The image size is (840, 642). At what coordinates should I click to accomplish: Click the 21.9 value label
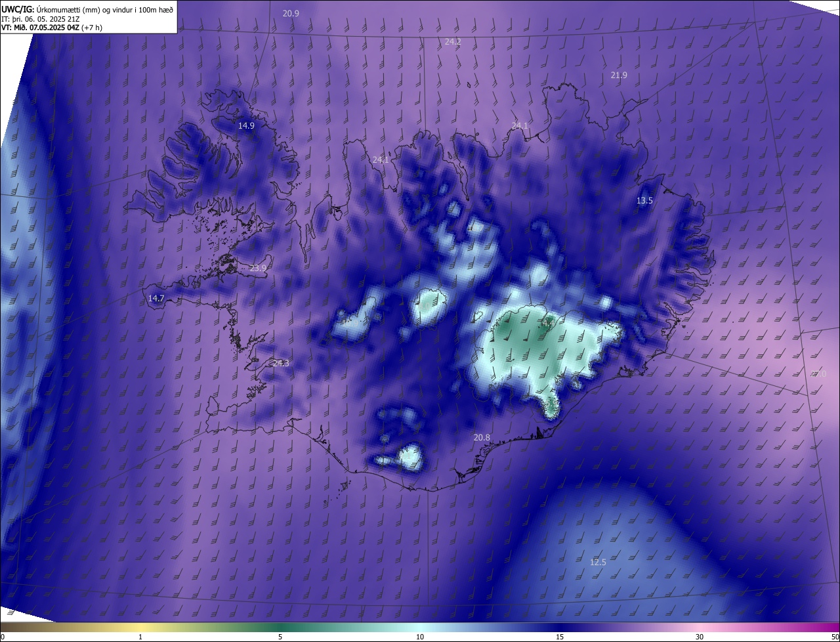(619, 75)
